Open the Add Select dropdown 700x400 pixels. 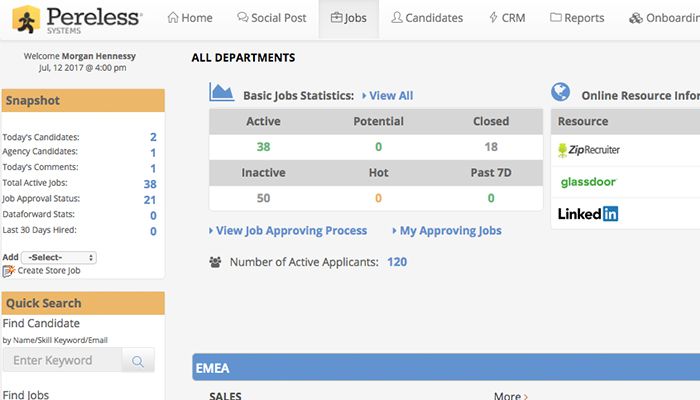click(58, 257)
